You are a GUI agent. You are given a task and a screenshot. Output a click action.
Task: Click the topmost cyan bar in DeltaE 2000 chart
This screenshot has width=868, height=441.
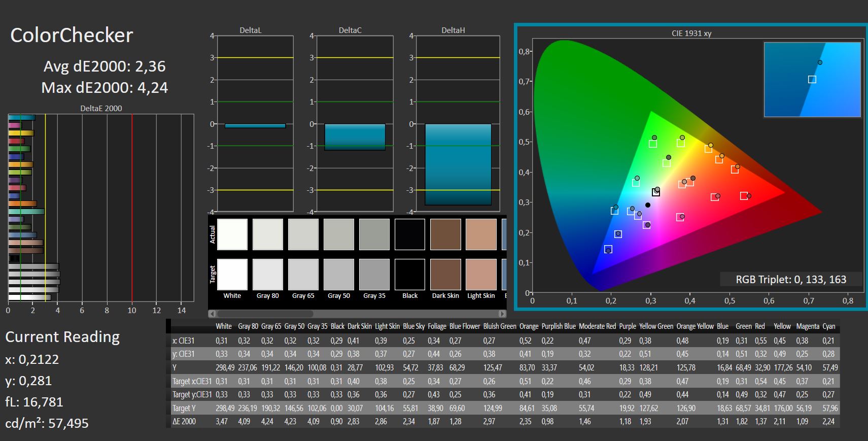point(21,118)
